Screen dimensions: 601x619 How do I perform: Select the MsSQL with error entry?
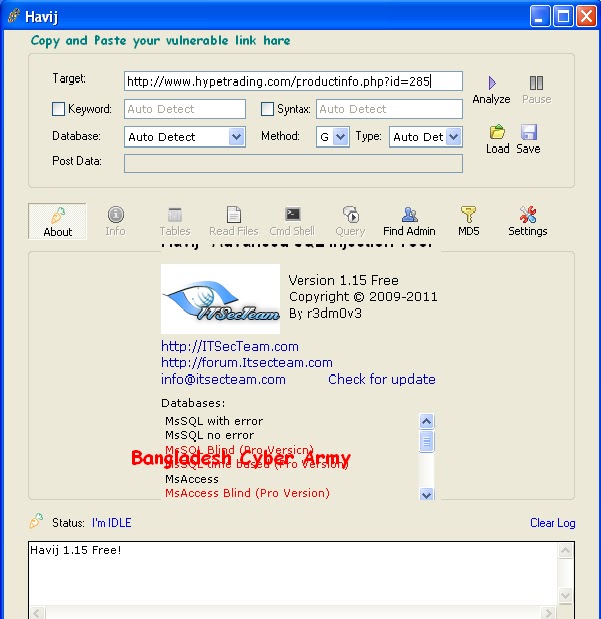coord(214,421)
